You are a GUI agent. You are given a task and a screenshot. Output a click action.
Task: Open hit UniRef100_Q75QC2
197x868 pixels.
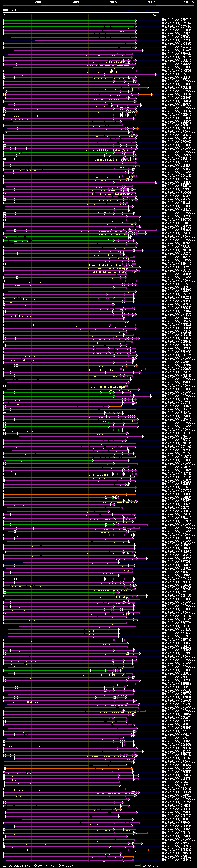point(176,33)
